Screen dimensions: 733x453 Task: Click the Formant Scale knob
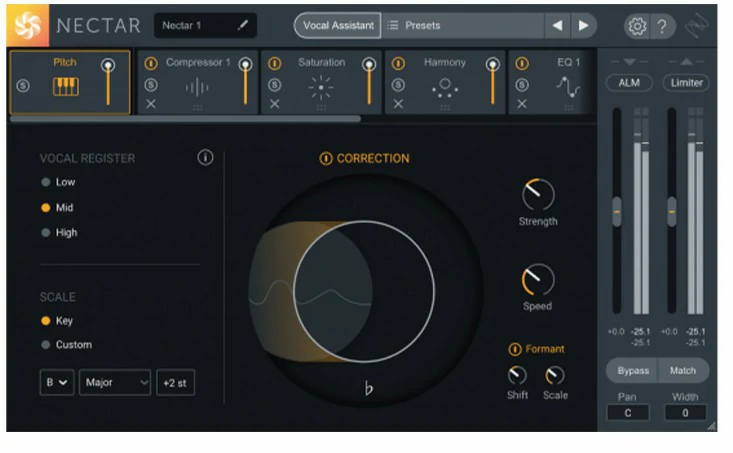(555, 375)
